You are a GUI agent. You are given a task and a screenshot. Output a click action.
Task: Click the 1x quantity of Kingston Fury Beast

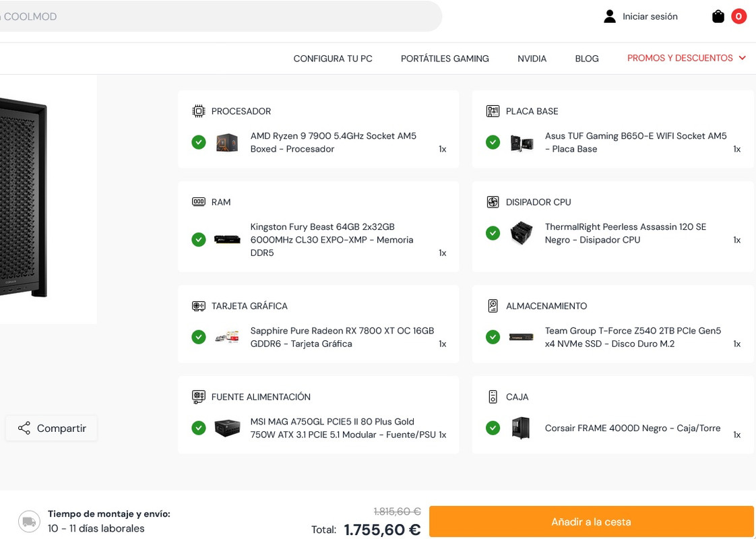pos(443,253)
